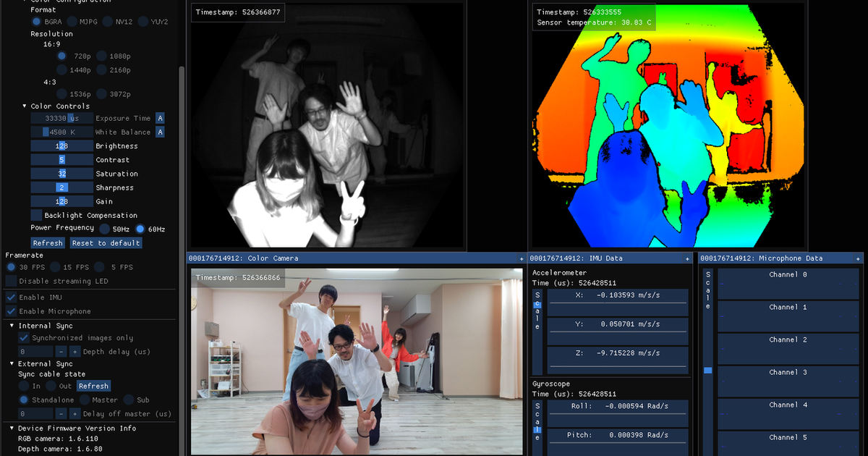Set White Balance to auto with its A button
Viewport: 868px width, 456px height.
tap(160, 132)
